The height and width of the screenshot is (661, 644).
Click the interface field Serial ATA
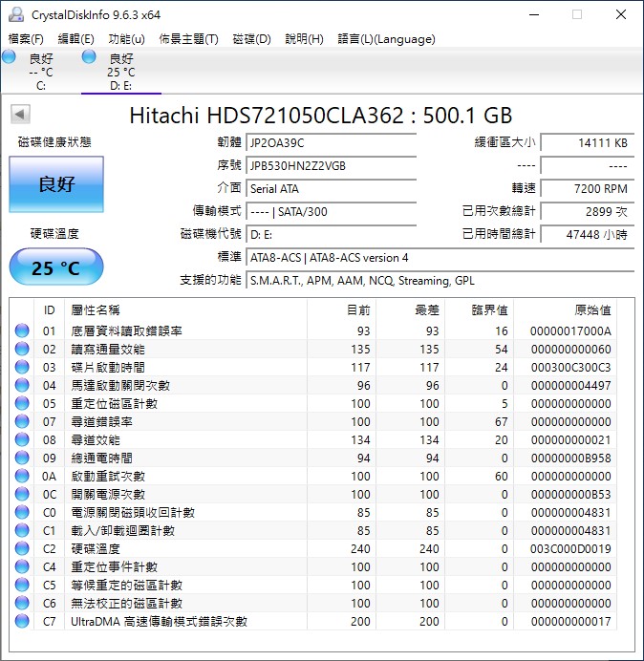(331, 188)
